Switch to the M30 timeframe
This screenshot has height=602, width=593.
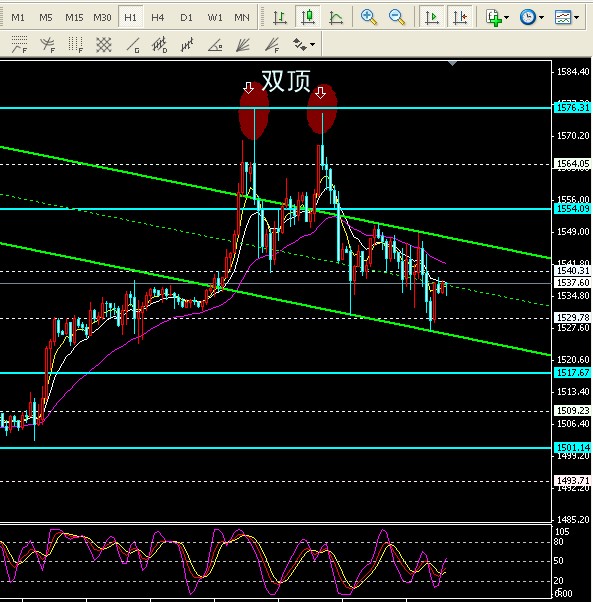point(102,17)
